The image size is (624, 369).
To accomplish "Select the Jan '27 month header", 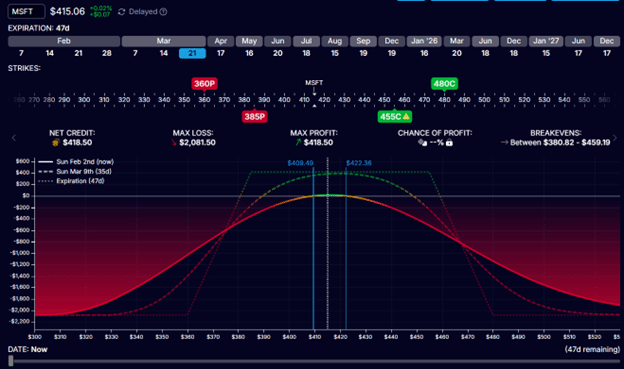I will pyautogui.click(x=546, y=41).
